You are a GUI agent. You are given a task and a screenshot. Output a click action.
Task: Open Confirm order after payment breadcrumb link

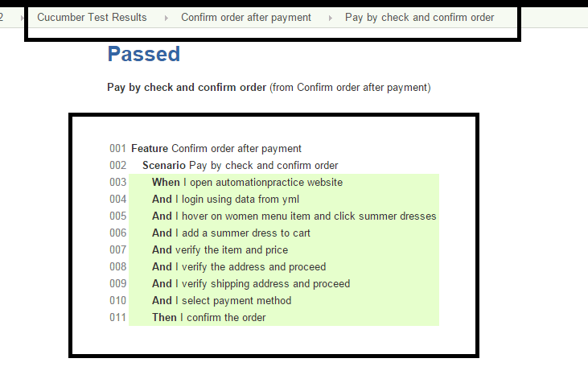(245, 17)
